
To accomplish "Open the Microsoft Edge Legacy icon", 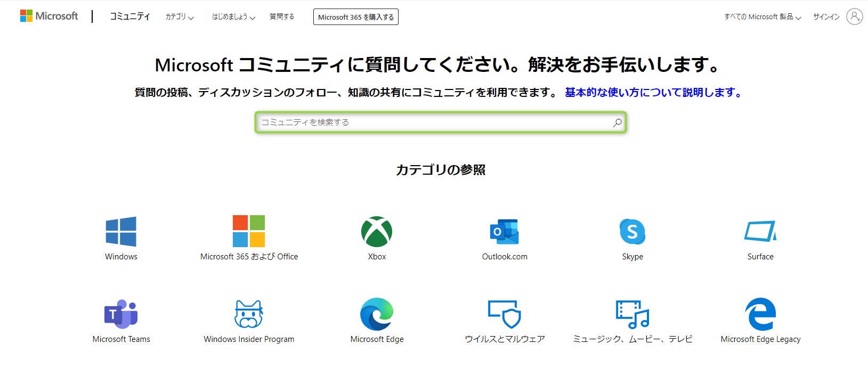I will (x=760, y=314).
